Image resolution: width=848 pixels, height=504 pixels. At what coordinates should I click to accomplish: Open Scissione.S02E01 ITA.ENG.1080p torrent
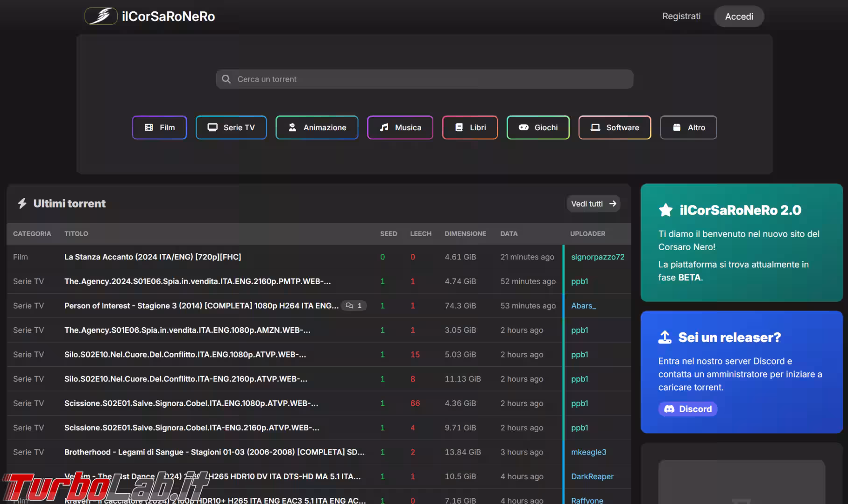pos(191,403)
